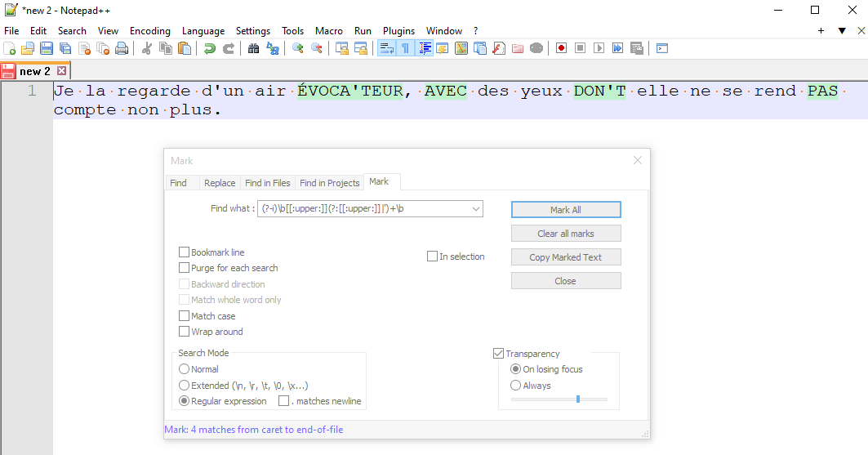The image size is (868, 455).
Task: Click the Save recorded macro icon
Action: [x=637, y=49]
